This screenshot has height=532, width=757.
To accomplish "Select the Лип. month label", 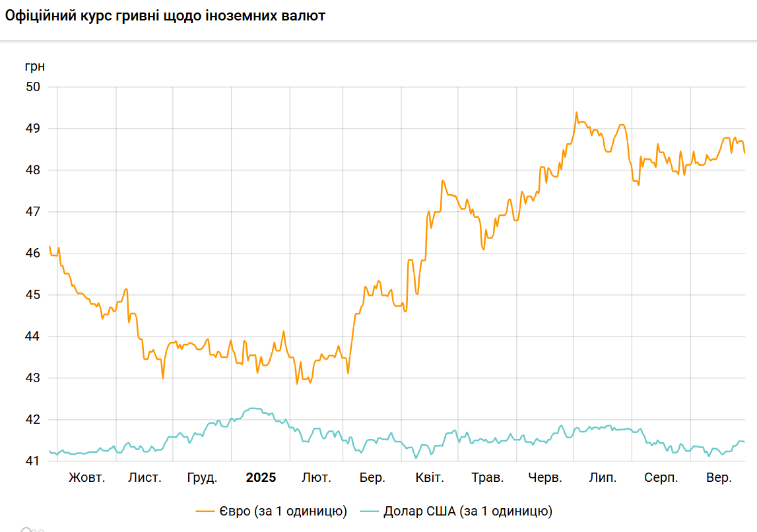I will (603, 478).
